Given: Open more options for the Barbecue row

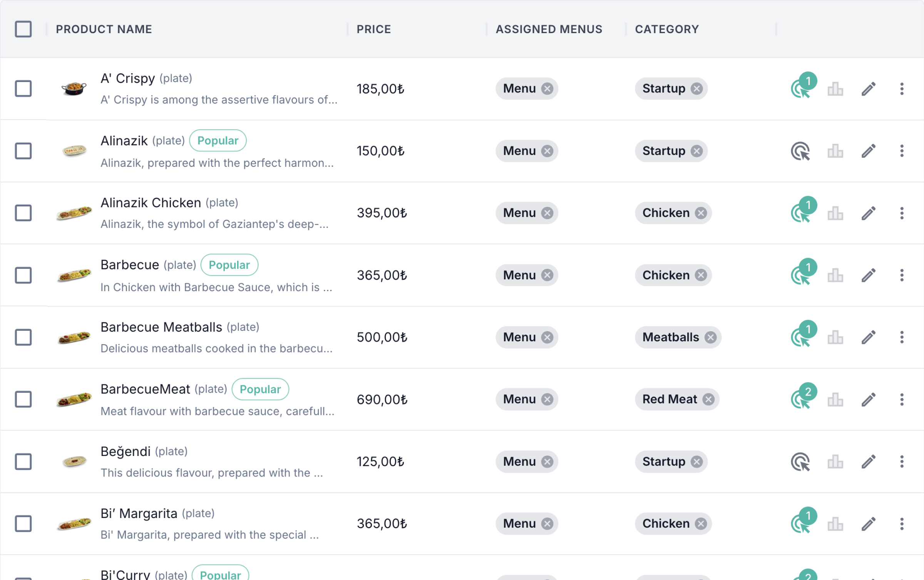Looking at the screenshot, I should tap(902, 275).
